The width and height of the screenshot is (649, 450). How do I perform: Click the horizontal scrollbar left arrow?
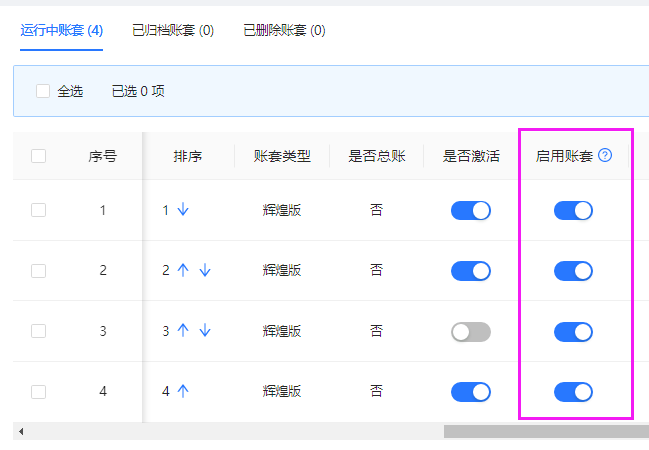click(21, 431)
